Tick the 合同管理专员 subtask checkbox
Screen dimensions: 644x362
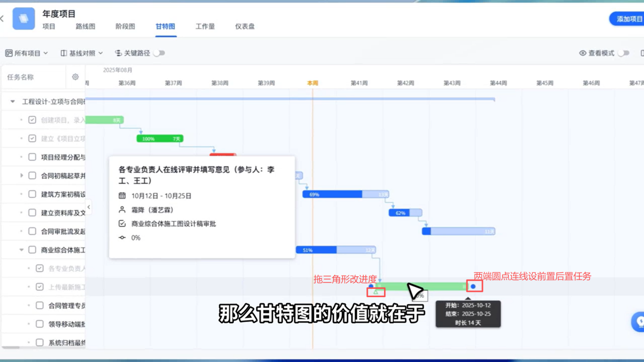pos(40,305)
